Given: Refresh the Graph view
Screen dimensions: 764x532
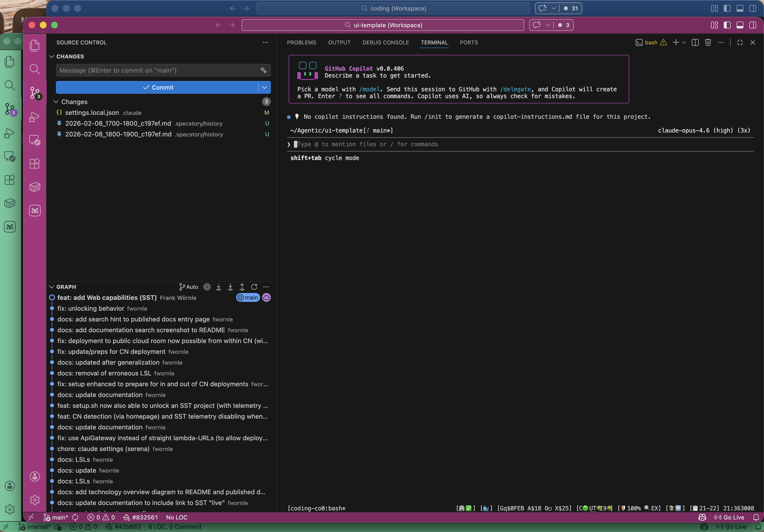Looking at the screenshot, I should [x=254, y=287].
